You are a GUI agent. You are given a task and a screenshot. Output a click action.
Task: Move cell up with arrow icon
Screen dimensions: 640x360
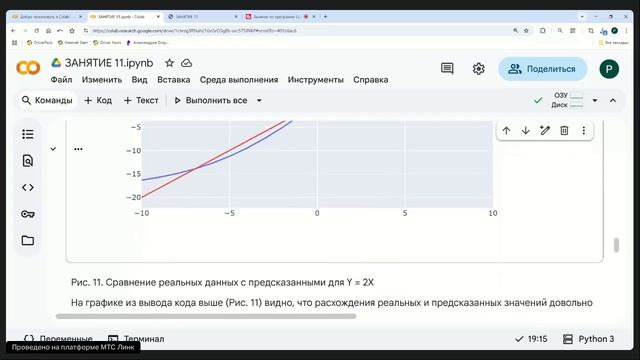[x=506, y=131]
